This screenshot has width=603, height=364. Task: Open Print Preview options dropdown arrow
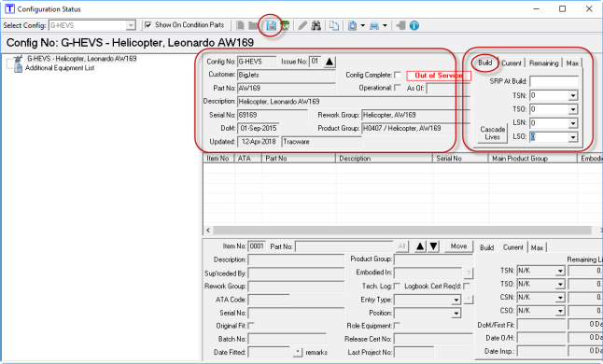pos(362,26)
